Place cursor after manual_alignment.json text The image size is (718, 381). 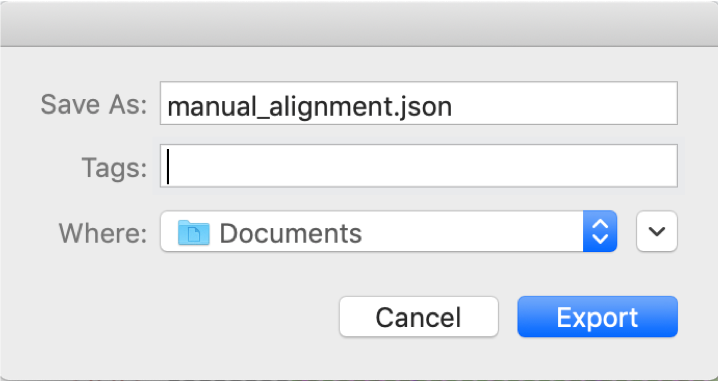[x=454, y=107]
